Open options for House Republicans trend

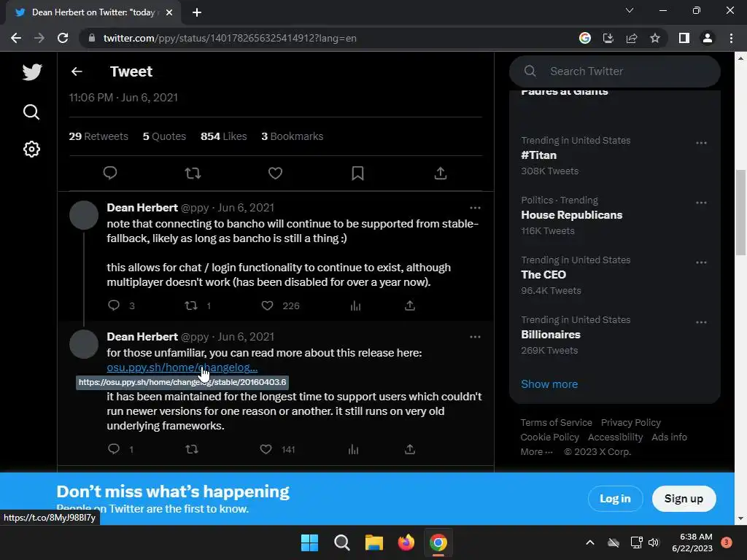(x=701, y=203)
